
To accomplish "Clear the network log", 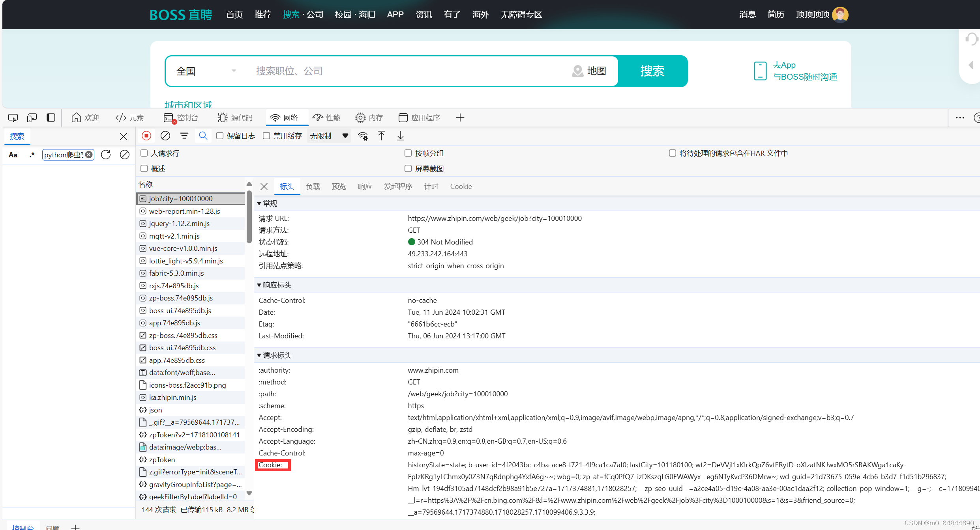I will (x=165, y=136).
